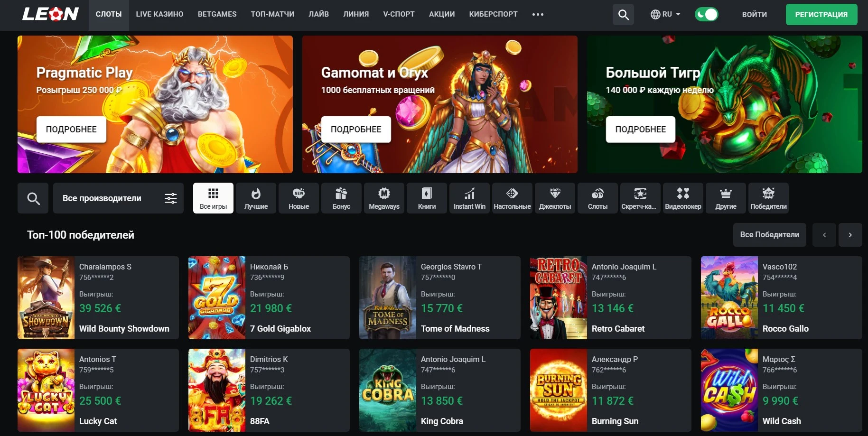Select the Bonus (Бонус) gift category
The height and width of the screenshot is (436, 868).
[341, 198]
